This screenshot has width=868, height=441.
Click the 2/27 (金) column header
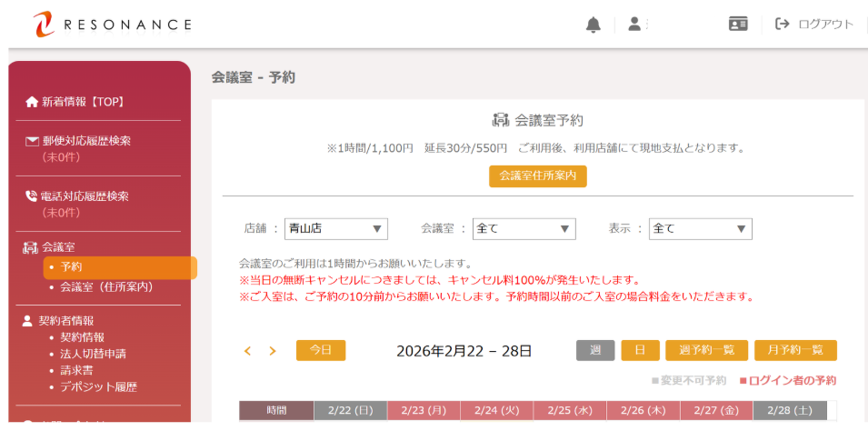[x=716, y=411]
